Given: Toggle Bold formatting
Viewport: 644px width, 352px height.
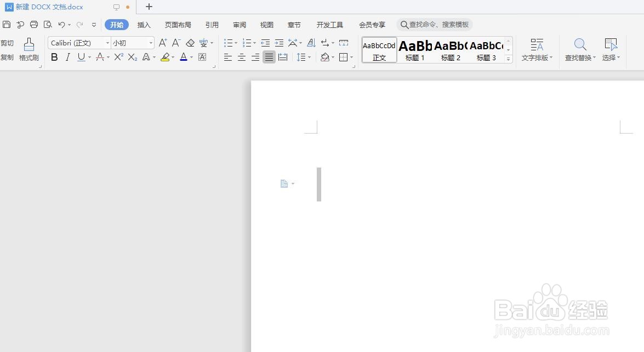Looking at the screenshot, I should (54, 57).
